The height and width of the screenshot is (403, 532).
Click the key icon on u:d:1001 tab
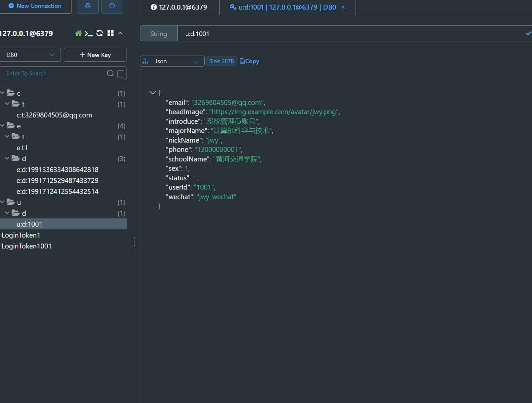[x=233, y=7]
